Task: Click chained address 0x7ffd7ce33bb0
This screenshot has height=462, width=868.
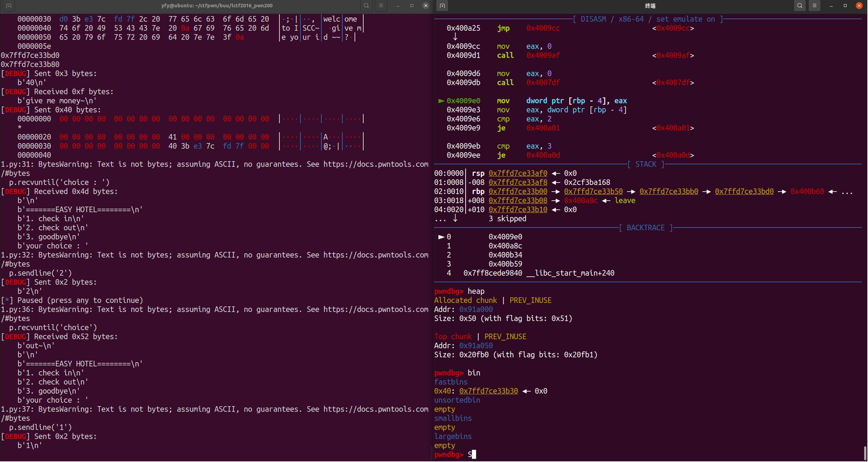Action: tap(669, 192)
